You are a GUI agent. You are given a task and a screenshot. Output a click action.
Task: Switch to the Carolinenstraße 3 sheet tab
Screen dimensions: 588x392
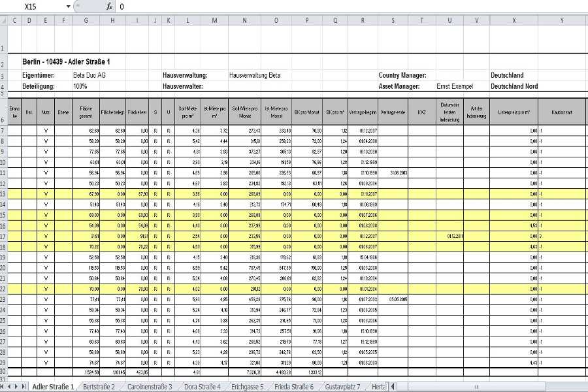[150, 386]
